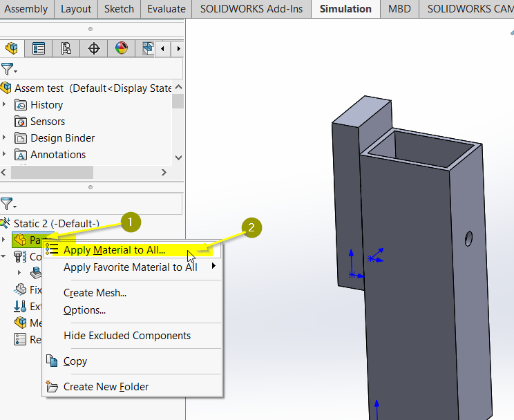
Task: Click the Apply Material list icon
Action: [52, 249]
